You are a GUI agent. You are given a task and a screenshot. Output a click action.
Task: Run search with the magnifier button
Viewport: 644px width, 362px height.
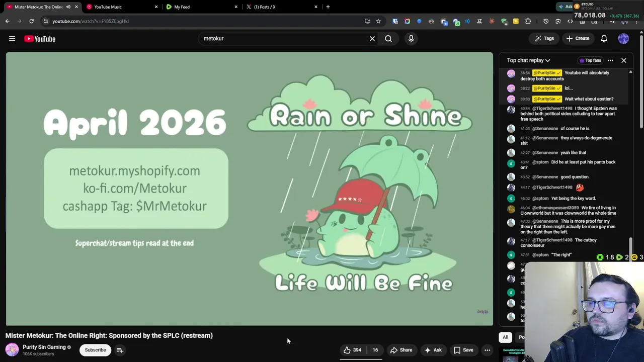click(x=388, y=39)
